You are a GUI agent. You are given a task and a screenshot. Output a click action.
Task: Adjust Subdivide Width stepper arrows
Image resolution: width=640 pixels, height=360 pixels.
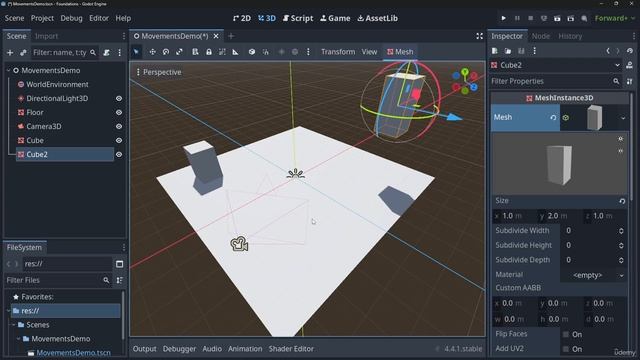621,231
